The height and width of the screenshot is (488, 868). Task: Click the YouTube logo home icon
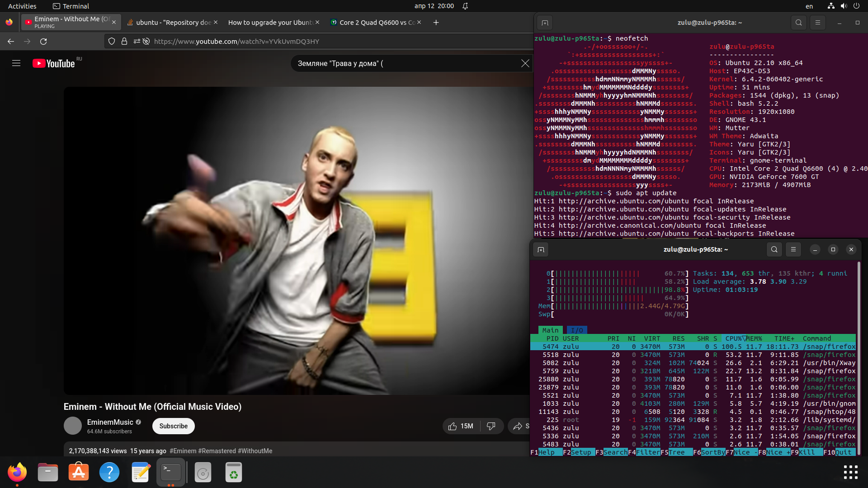point(53,64)
